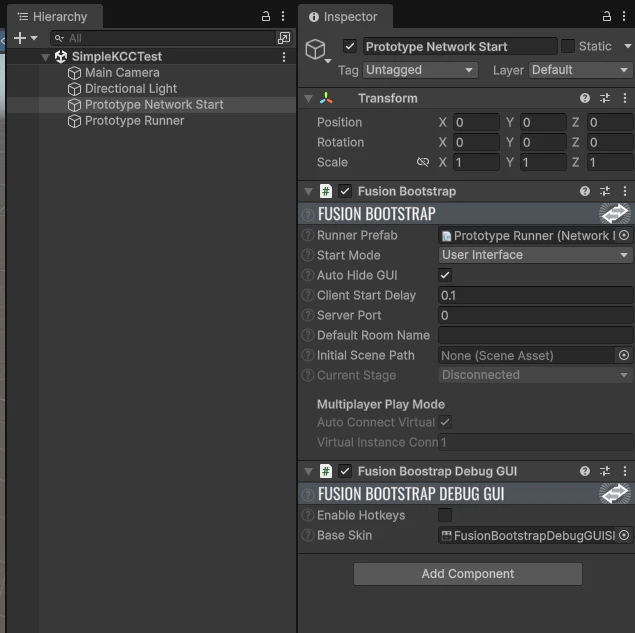Click Client Start Delay field
635x633 pixels.
pos(535,295)
